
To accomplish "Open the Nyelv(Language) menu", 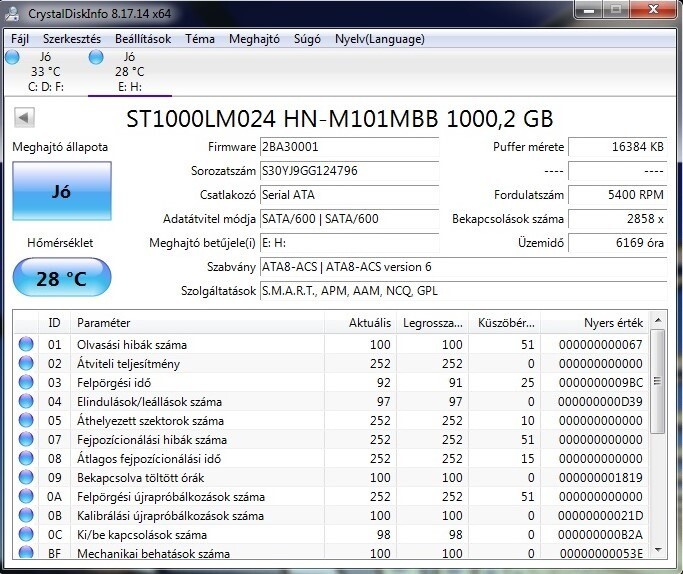I will (379, 39).
